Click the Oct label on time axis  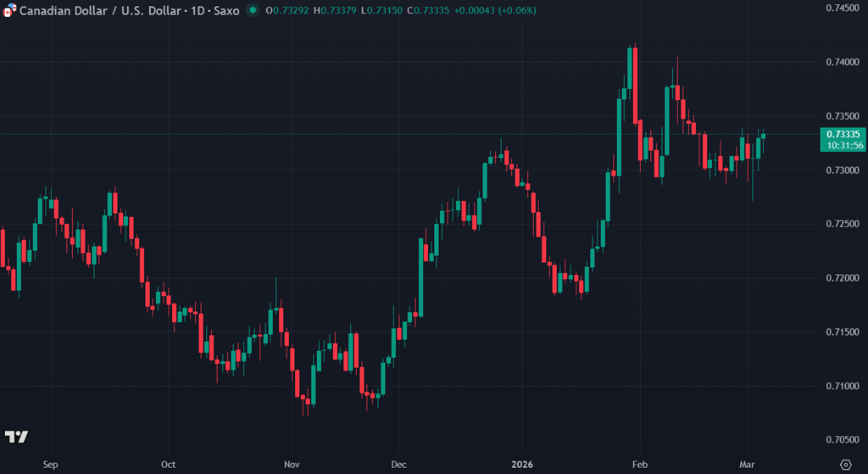168,465
